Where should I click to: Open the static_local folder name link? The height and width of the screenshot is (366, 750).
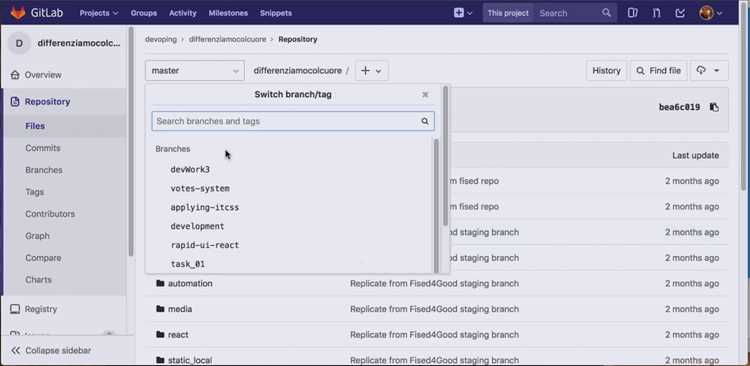(x=190, y=360)
